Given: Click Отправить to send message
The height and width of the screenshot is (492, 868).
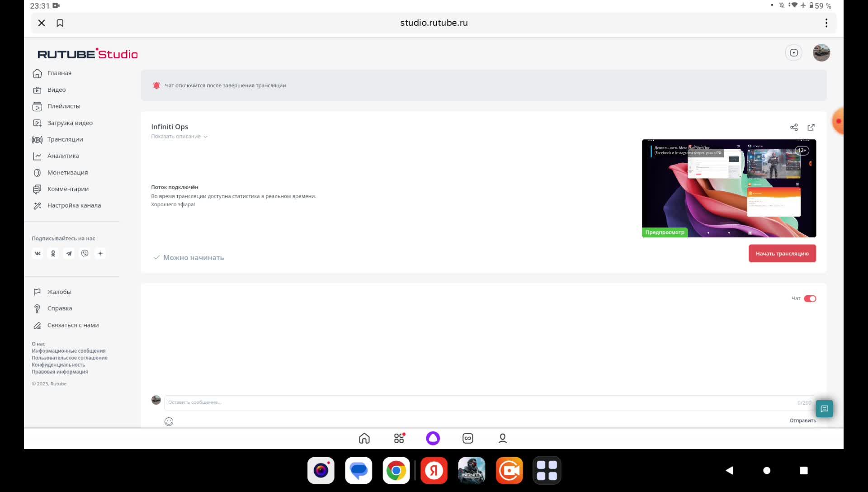Looking at the screenshot, I should coord(802,421).
